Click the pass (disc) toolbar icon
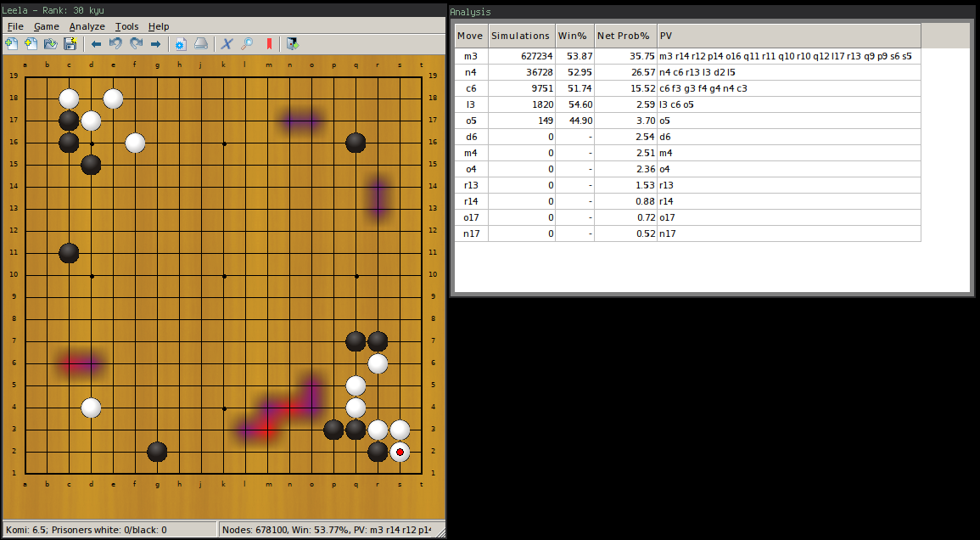The width and height of the screenshot is (980, 540). pos(199,43)
